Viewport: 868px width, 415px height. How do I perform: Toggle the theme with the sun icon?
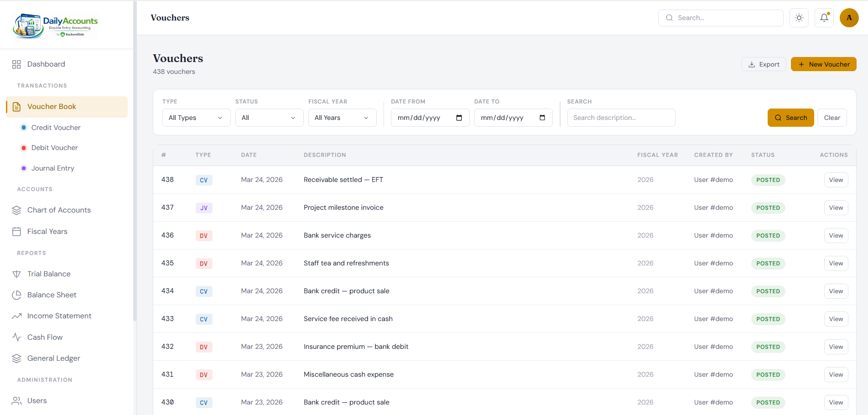799,17
